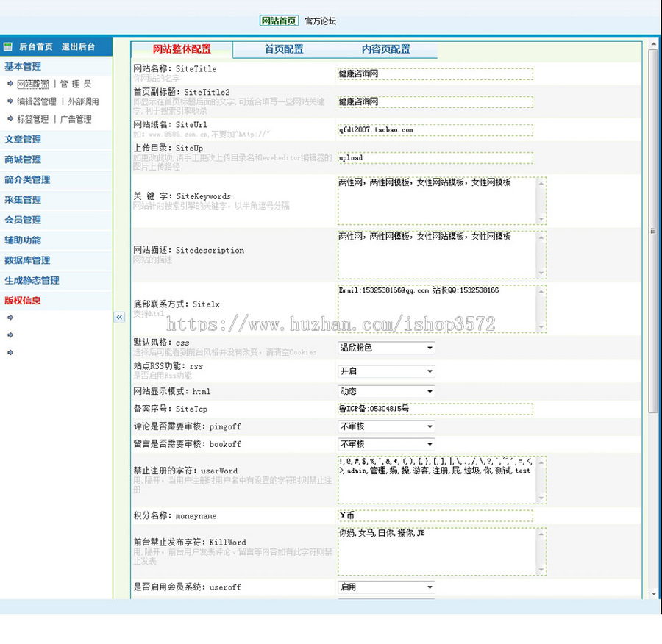
Task: Open the member system dropdown showing 启用
Action: [x=386, y=587]
